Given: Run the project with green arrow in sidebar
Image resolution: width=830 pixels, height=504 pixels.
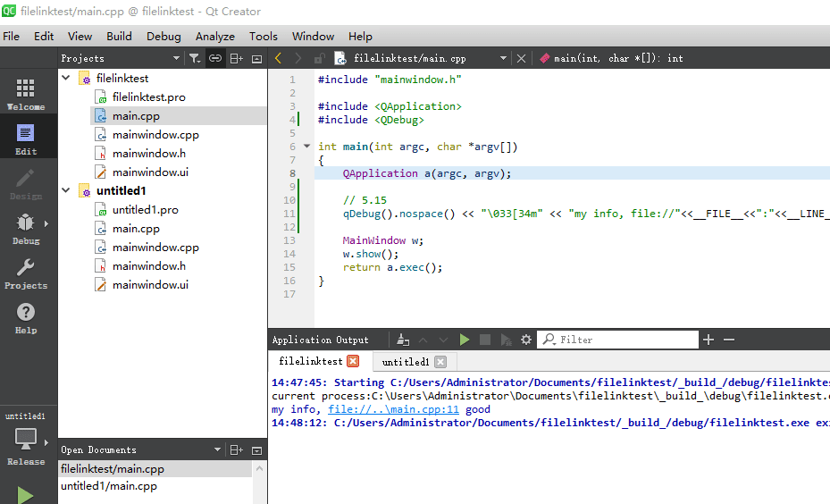Looking at the screenshot, I should click(25, 495).
